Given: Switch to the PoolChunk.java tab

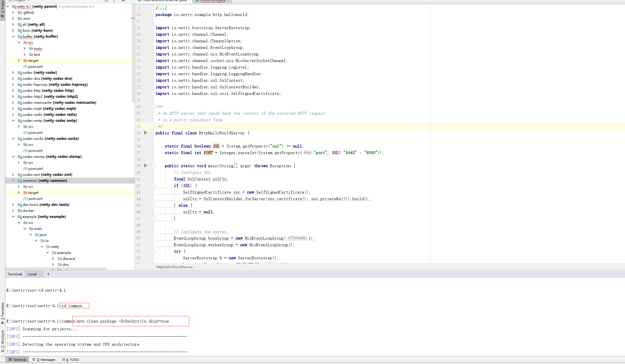Looking at the screenshot, I should point(212,1).
